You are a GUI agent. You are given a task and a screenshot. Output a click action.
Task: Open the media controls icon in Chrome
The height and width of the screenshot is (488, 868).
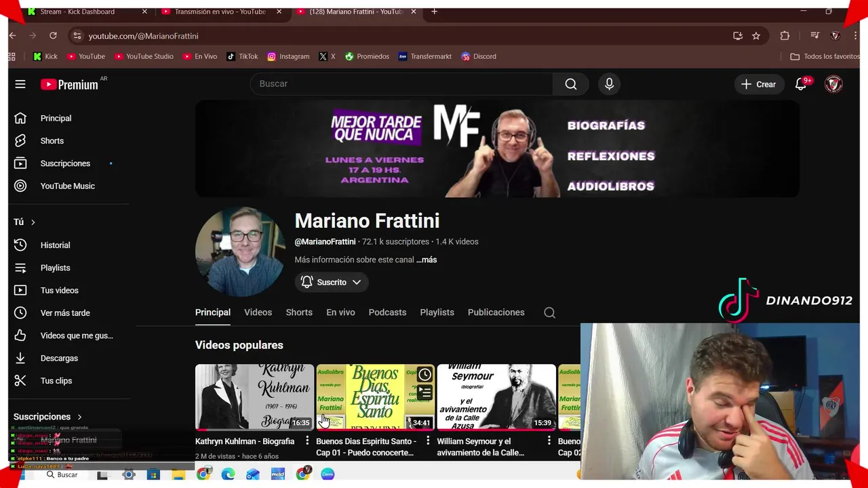pyautogui.click(x=815, y=36)
